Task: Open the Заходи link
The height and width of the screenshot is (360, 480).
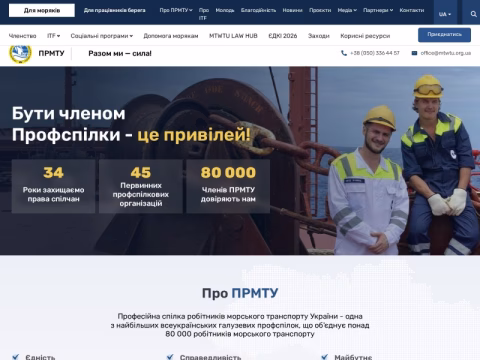Action: click(x=319, y=36)
